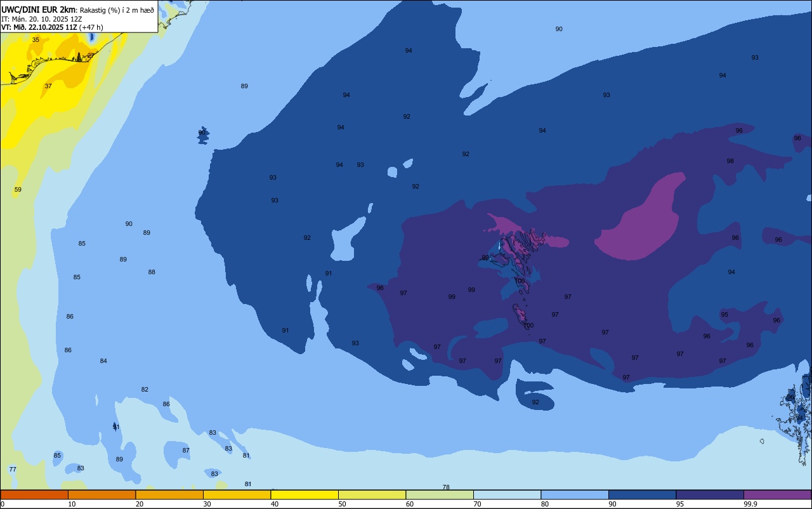
Task: Select the bright yellow 40–50 legend swatch
Action: (x=304, y=494)
